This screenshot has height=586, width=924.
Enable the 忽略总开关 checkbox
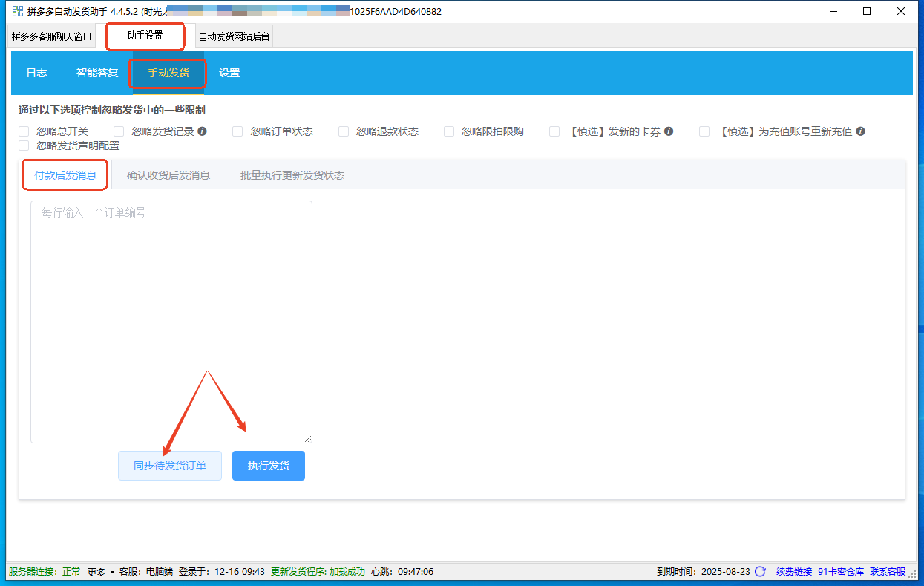pos(24,131)
